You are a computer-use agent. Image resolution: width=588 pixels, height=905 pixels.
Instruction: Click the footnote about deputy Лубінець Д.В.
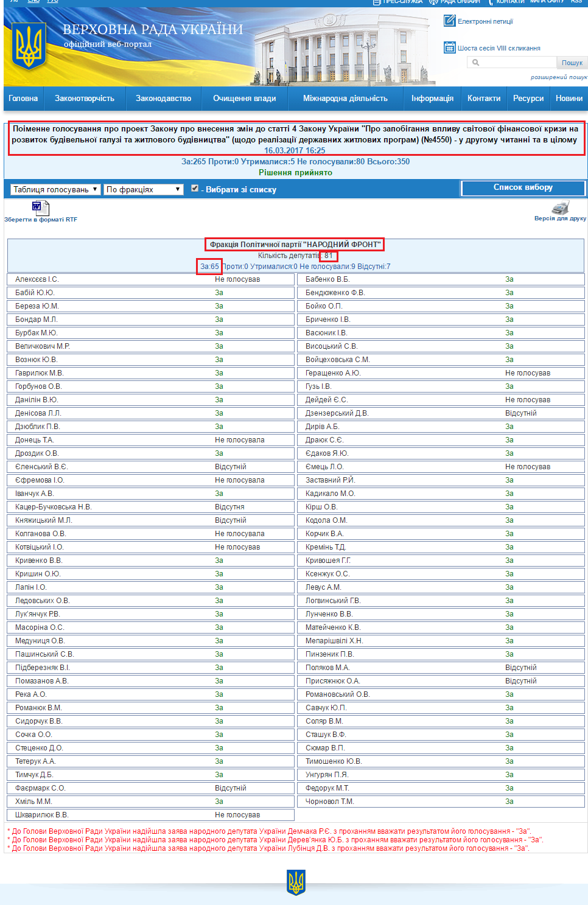[x=268, y=848]
